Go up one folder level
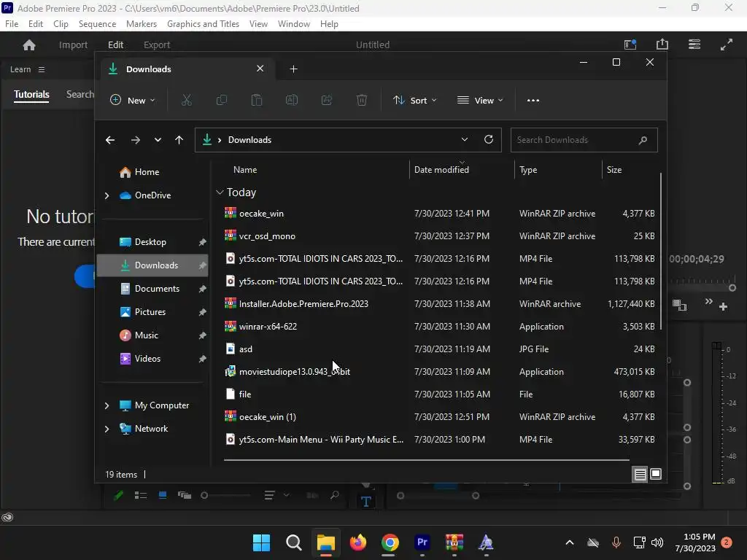The width and height of the screenshot is (747, 560). pos(179,140)
